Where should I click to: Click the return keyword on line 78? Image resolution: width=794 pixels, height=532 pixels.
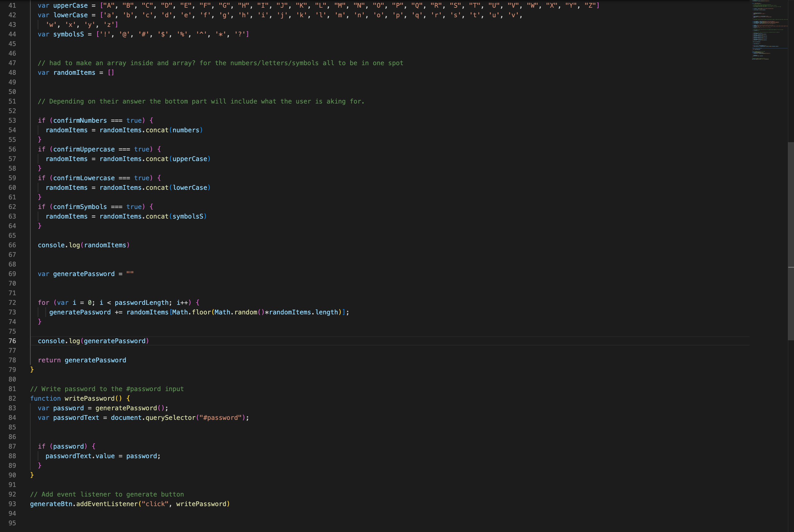click(x=49, y=360)
